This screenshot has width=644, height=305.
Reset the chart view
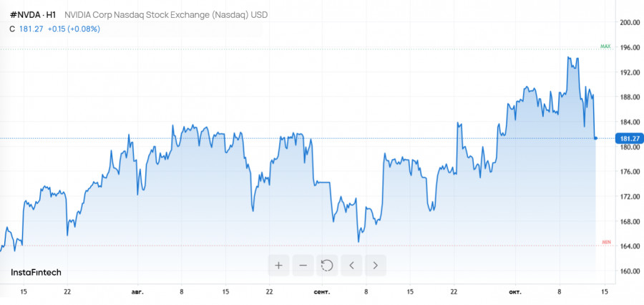(x=327, y=266)
